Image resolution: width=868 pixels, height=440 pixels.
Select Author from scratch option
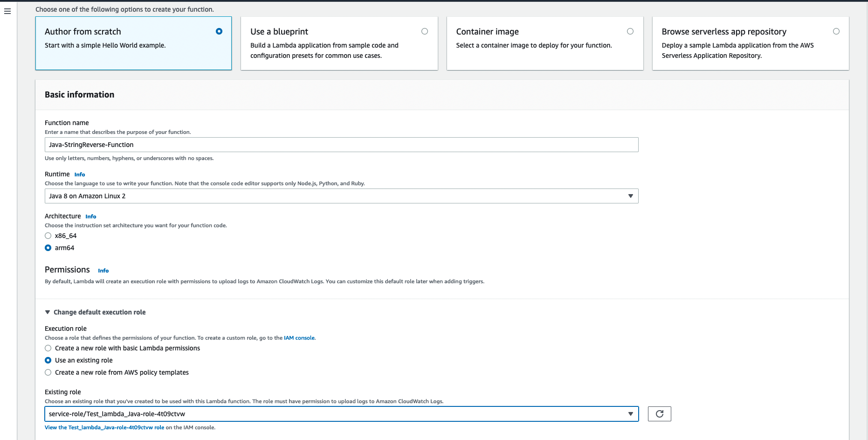pos(219,31)
